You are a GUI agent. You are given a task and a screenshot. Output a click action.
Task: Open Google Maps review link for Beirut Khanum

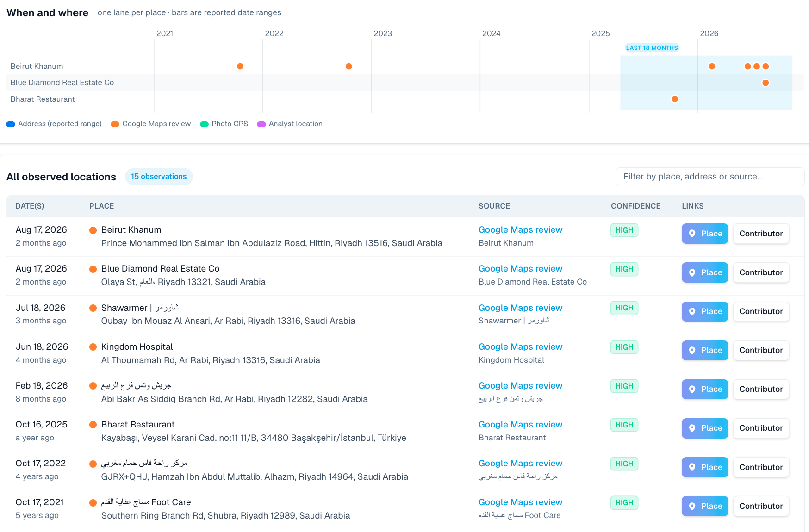(x=520, y=230)
